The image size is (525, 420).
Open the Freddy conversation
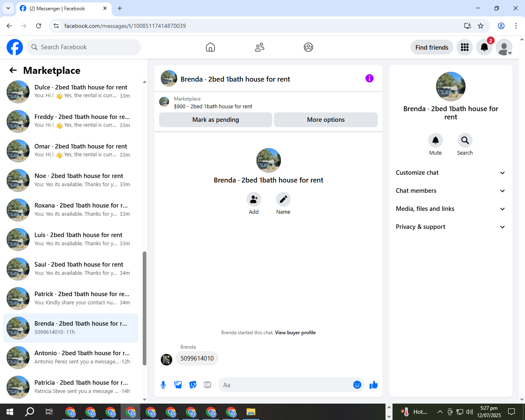click(x=71, y=121)
